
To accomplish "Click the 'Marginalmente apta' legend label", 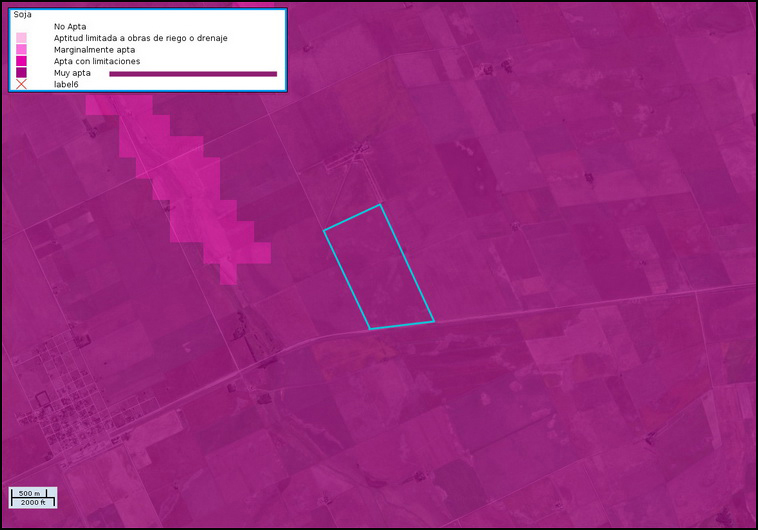I will tap(94, 50).
